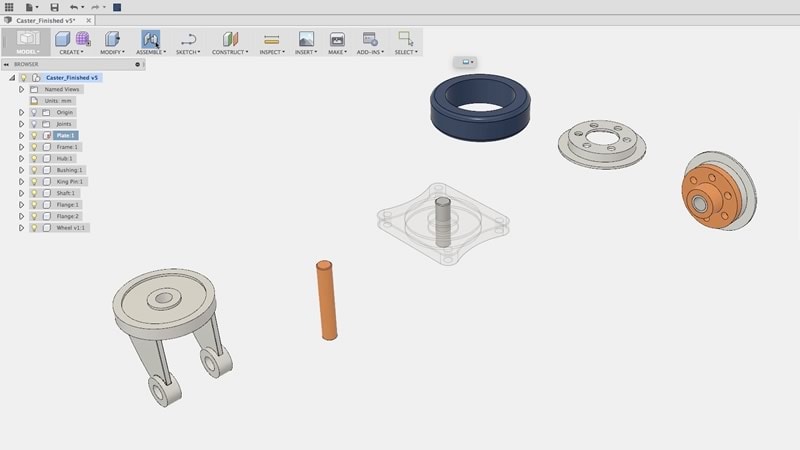This screenshot has height=450, width=800.
Task: Expand the Flange:1 component
Action: [21, 205]
